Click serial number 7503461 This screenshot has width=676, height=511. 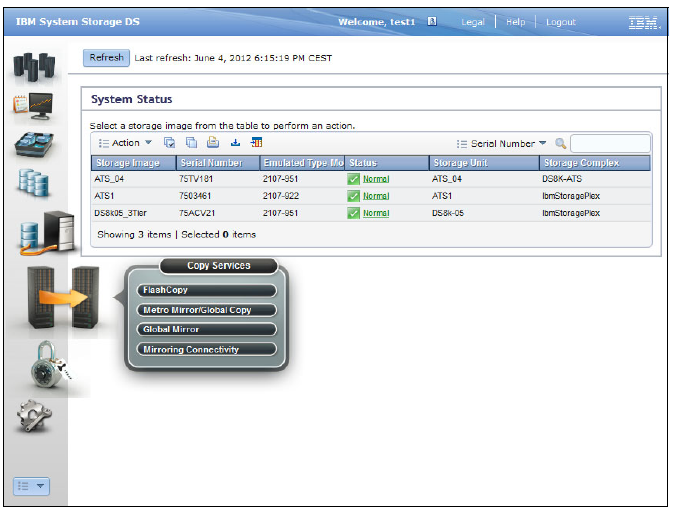point(195,196)
